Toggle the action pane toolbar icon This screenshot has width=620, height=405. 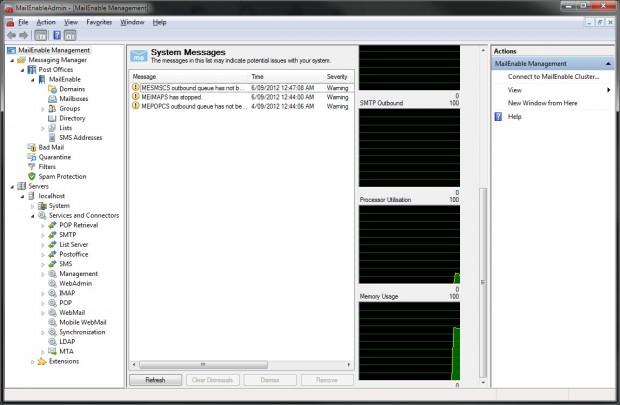point(70,35)
